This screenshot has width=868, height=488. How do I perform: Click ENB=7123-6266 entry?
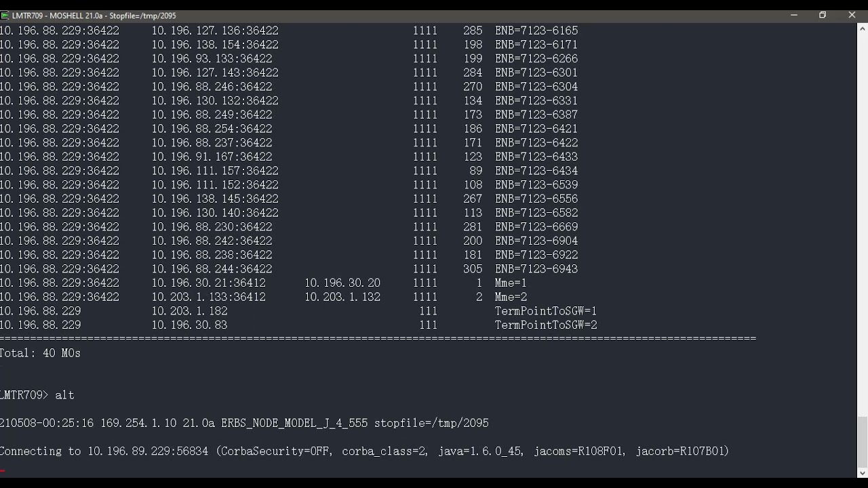536,59
